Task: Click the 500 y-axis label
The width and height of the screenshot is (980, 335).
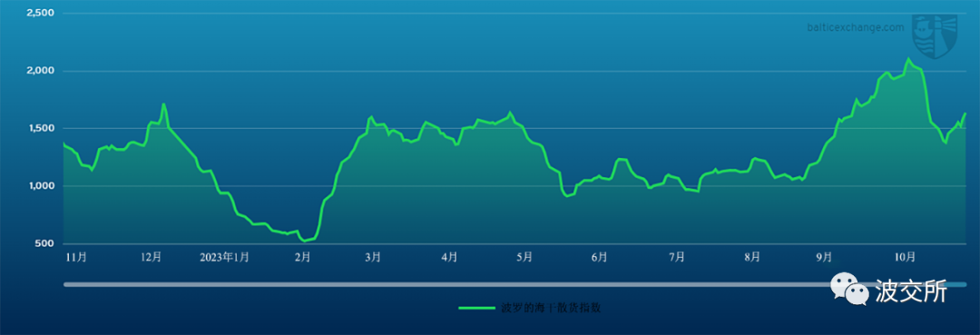Action: tap(44, 243)
